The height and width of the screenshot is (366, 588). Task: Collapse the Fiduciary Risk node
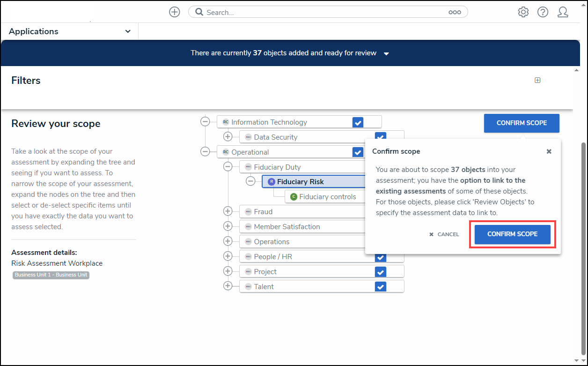point(250,182)
